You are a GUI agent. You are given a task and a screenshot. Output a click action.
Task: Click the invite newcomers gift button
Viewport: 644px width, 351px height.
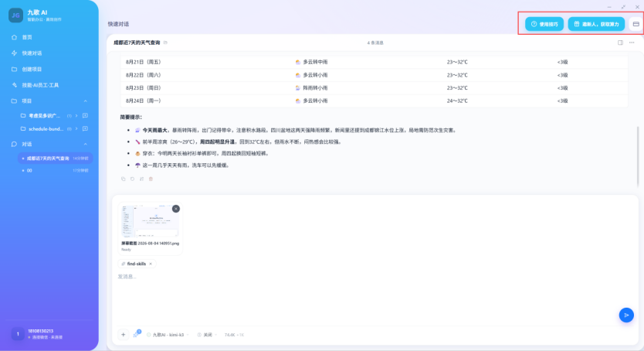coord(596,24)
